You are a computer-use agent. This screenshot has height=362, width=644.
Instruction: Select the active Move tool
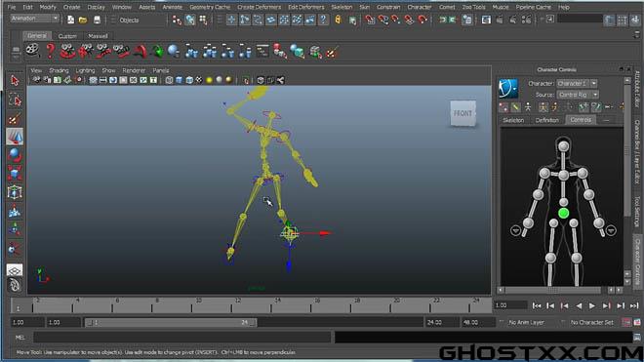tap(15, 137)
